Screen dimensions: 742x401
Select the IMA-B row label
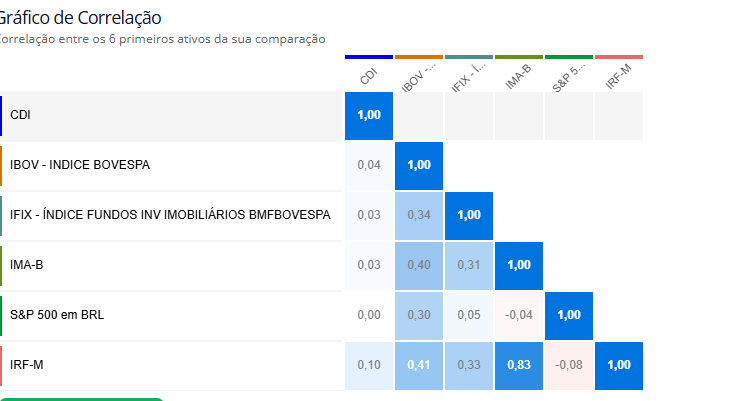tap(26, 265)
